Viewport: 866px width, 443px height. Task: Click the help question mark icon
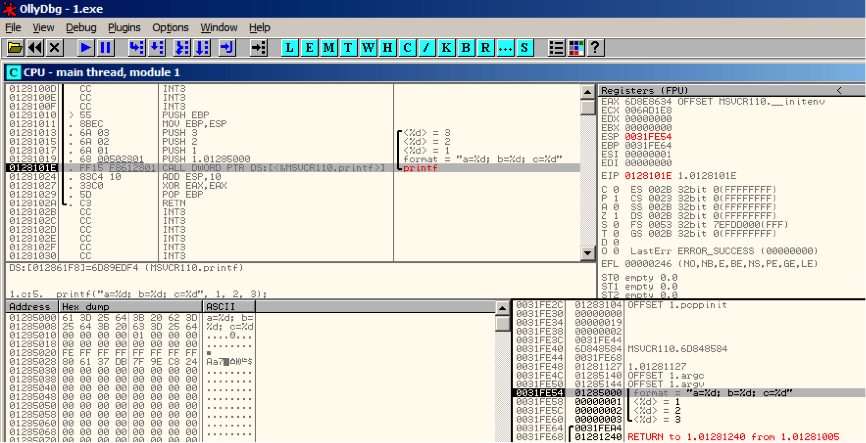595,48
